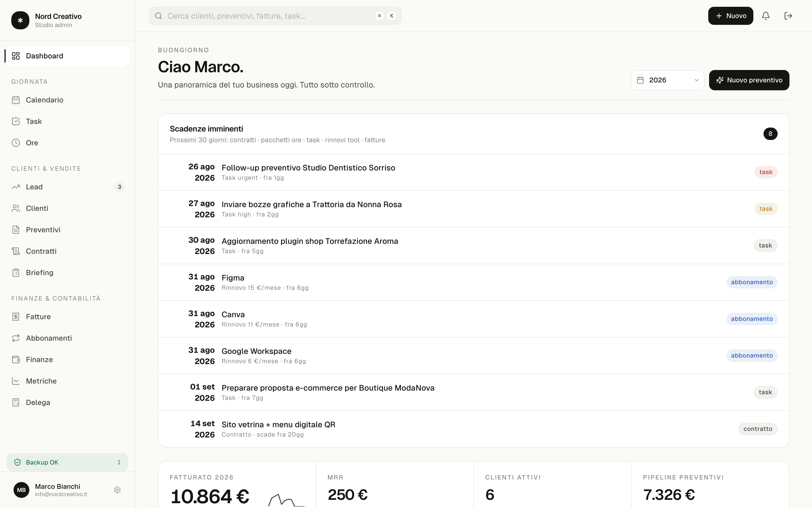812x508 pixels.
Task: Go to the Dashboard menu item
Action: tap(67, 56)
